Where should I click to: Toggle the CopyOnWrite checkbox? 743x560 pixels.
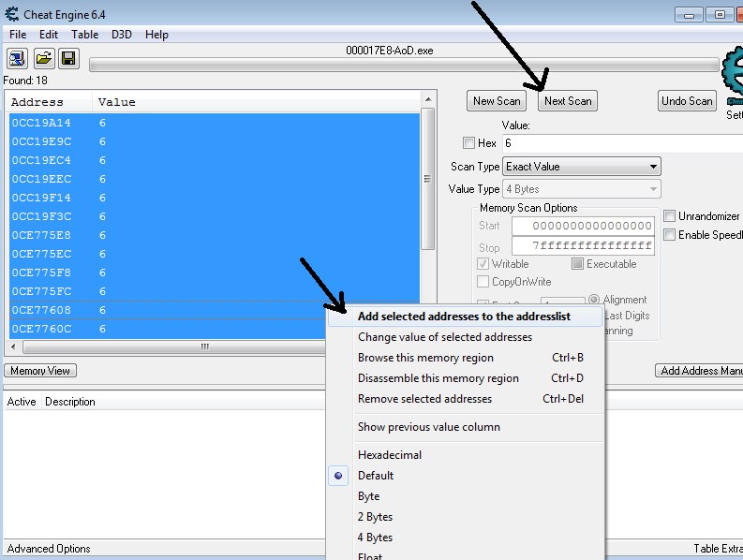[483, 282]
